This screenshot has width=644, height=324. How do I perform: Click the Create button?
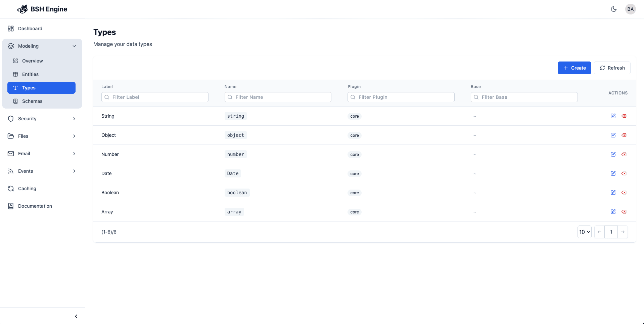(574, 68)
